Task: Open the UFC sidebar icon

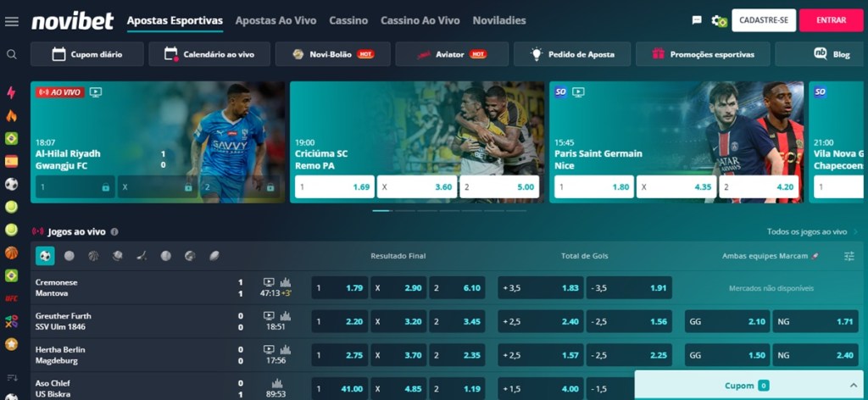Action: coord(11,298)
